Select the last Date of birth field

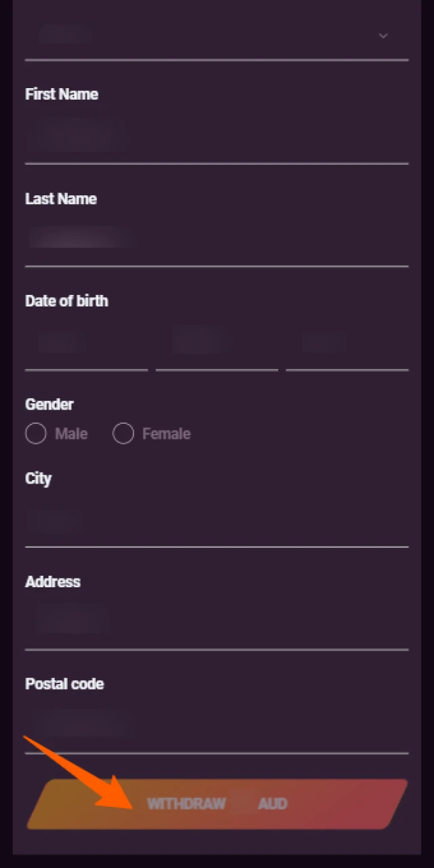(347, 343)
